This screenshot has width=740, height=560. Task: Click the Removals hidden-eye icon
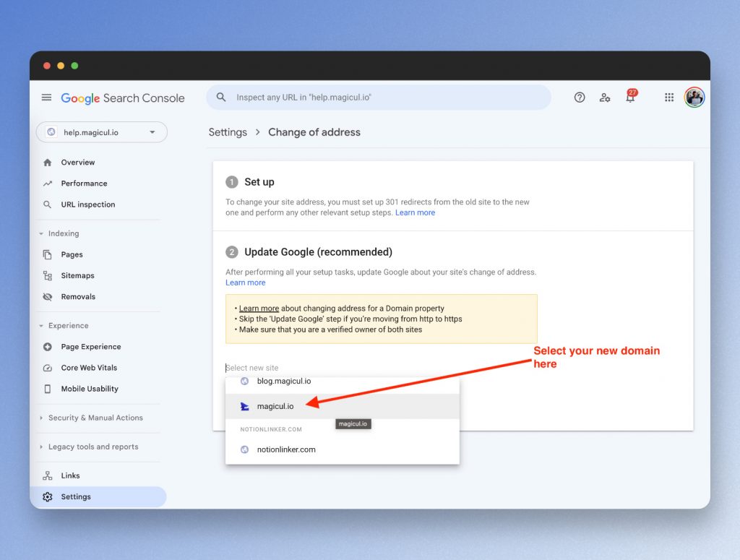(47, 297)
